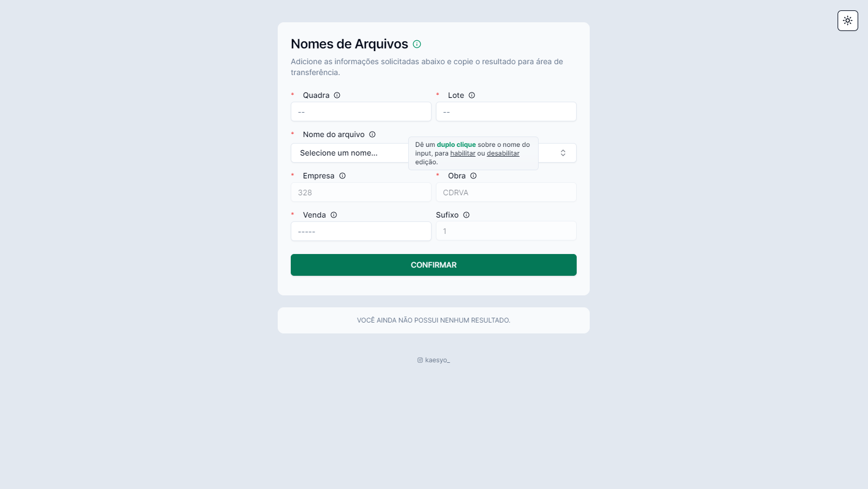This screenshot has height=489, width=868.
Task: Click the desabilitar link in the tooltip
Action: [503, 153]
